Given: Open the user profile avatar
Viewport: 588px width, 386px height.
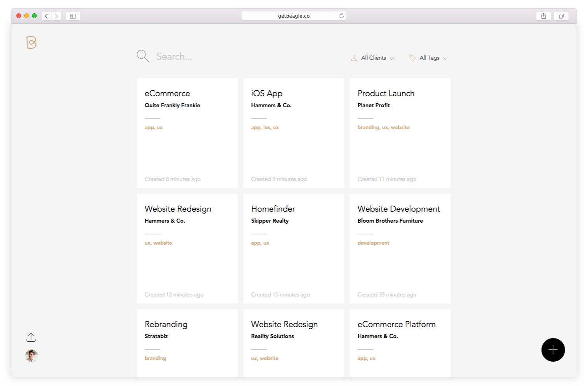Looking at the screenshot, I should (31, 356).
